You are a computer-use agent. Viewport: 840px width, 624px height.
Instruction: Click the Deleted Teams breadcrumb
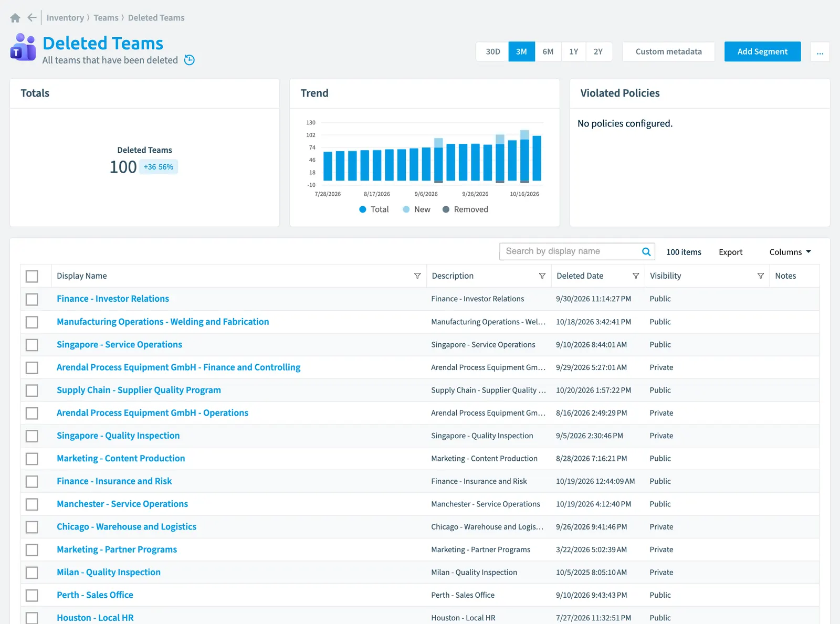(156, 18)
